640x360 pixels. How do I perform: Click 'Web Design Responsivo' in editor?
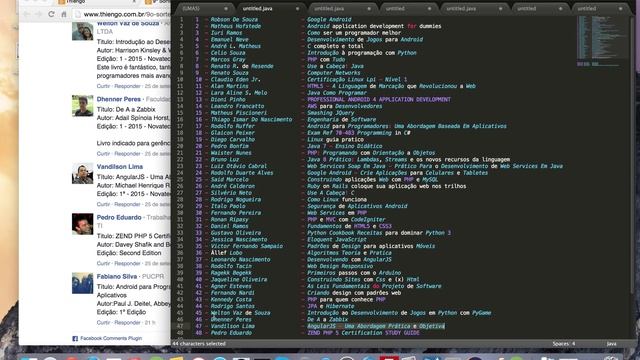click(x=340, y=266)
